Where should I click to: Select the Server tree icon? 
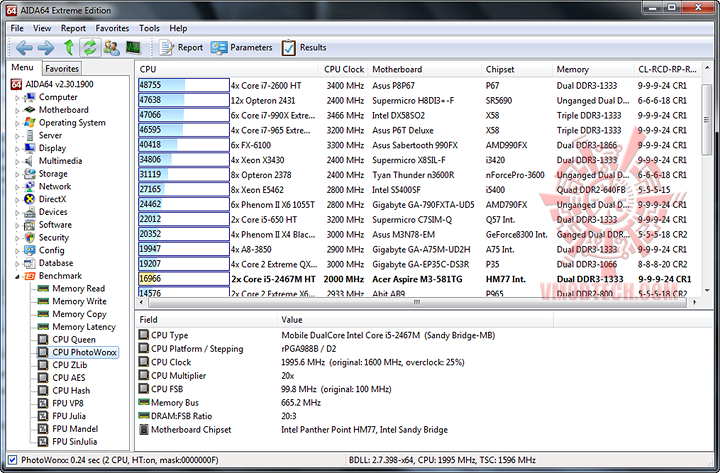point(30,135)
